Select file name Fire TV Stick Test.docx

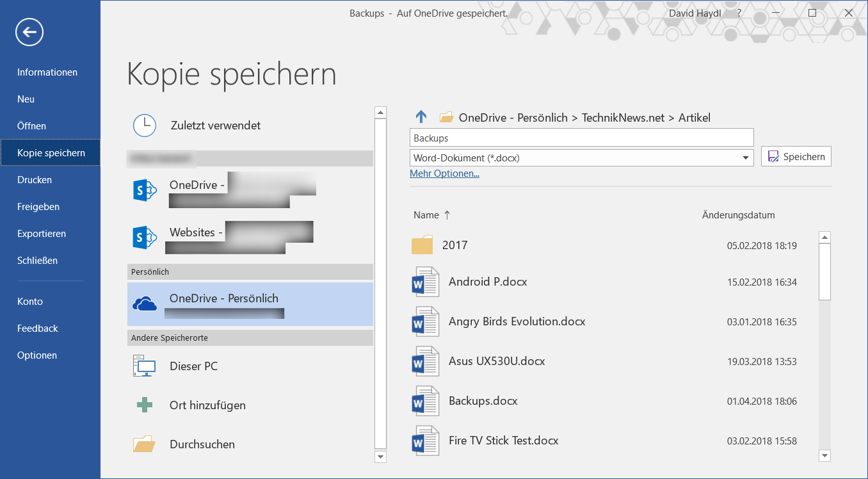[504, 441]
